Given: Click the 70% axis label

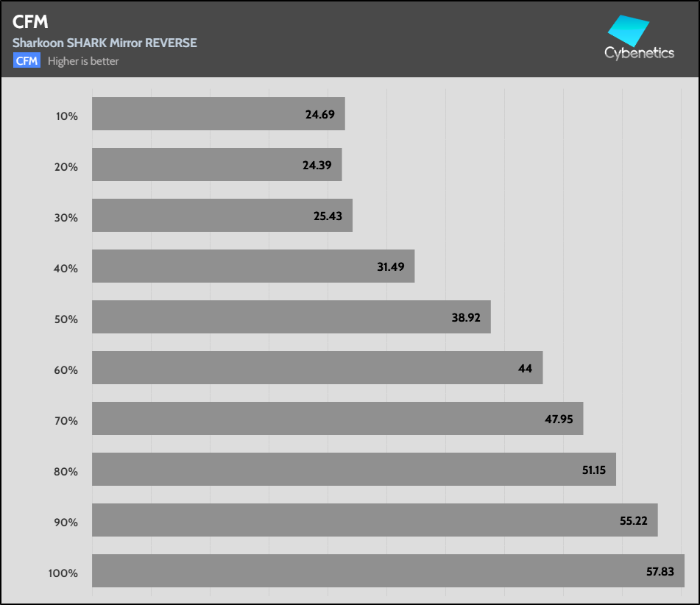Looking at the screenshot, I should pyautogui.click(x=66, y=421).
